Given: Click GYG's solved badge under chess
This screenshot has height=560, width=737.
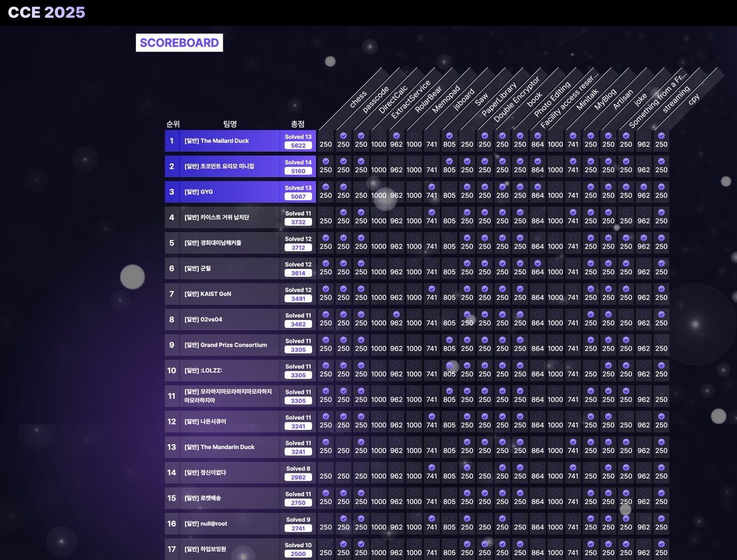Looking at the screenshot, I should 326,187.
